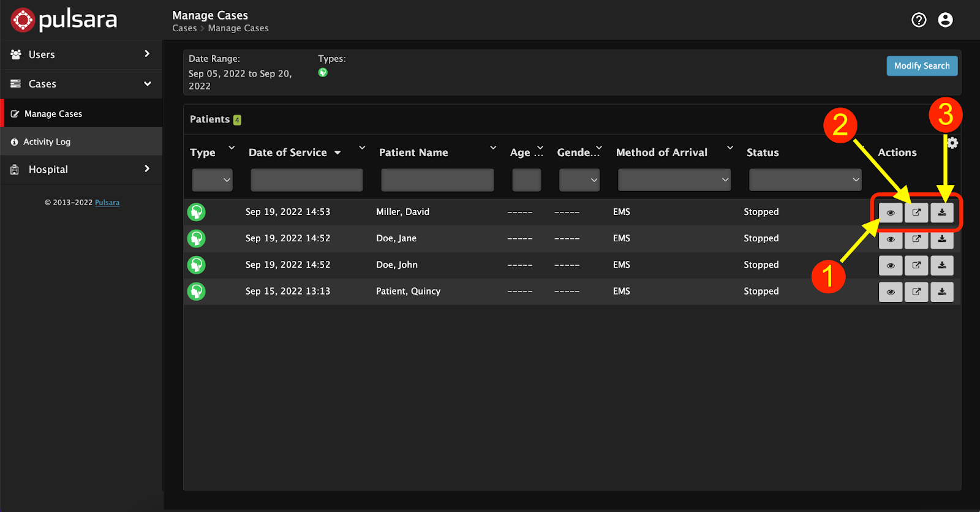Download Doe, John case report

pyautogui.click(x=942, y=265)
